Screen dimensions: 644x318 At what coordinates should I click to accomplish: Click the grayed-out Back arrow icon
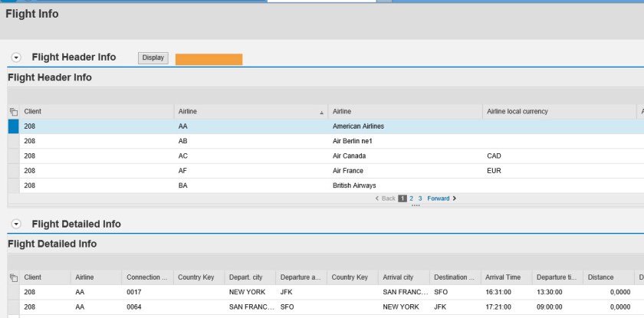[376, 198]
